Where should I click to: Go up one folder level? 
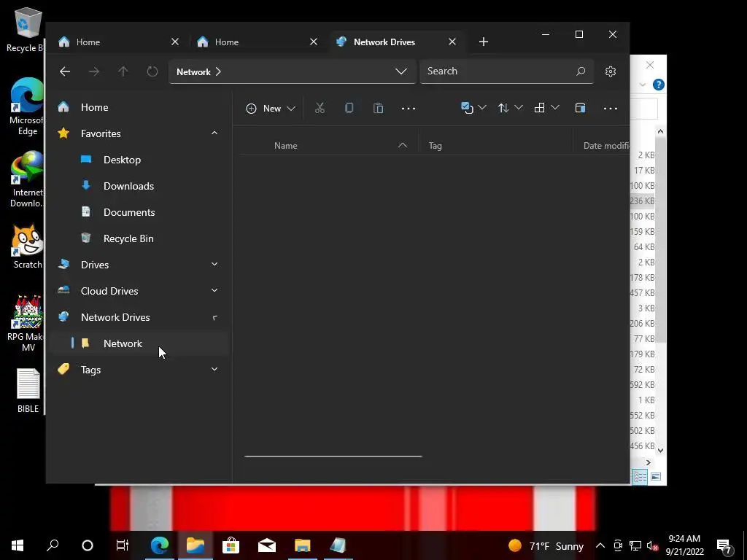pyautogui.click(x=123, y=71)
